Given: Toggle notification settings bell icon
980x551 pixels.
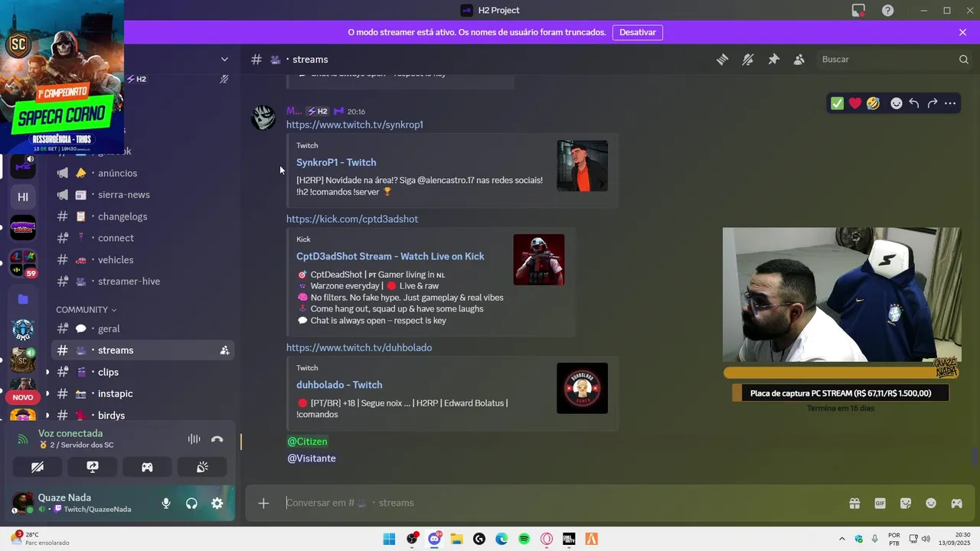Looking at the screenshot, I should point(748,60).
